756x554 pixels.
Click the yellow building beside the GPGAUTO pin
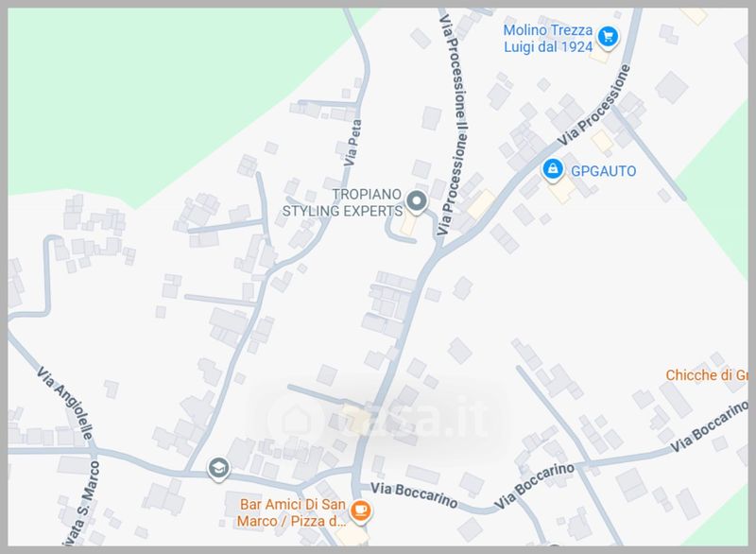click(561, 190)
